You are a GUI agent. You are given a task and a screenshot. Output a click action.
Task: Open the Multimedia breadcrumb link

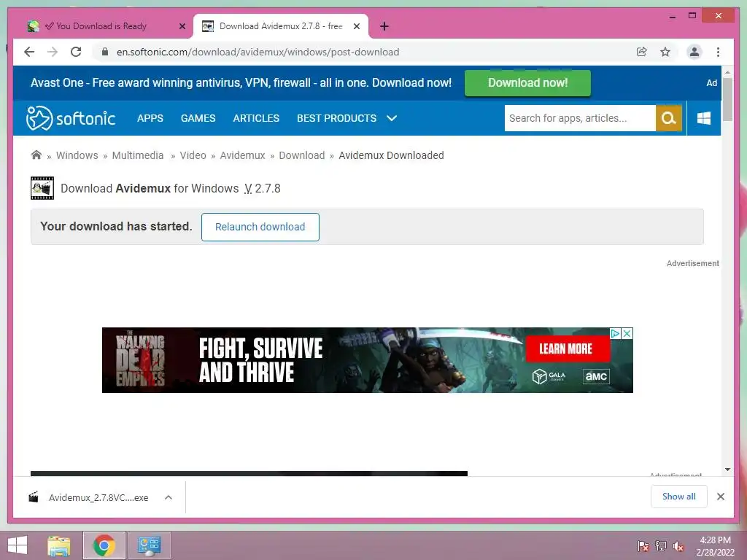coord(138,155)
